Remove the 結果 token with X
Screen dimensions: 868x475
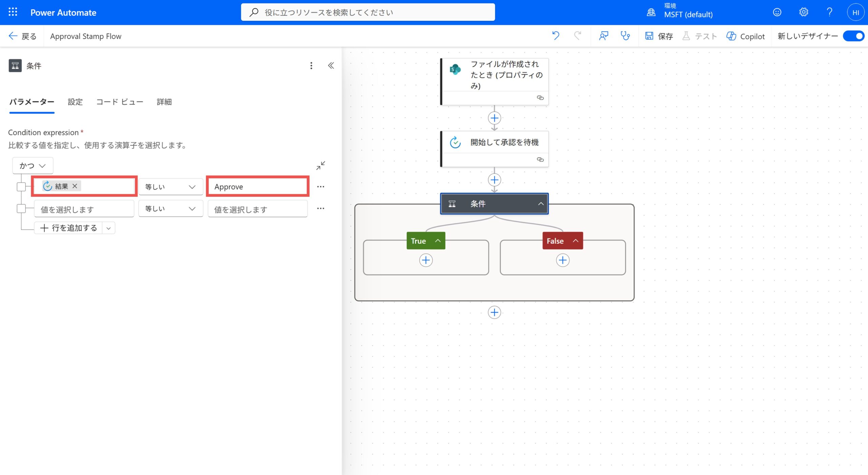tap(75, 186)
